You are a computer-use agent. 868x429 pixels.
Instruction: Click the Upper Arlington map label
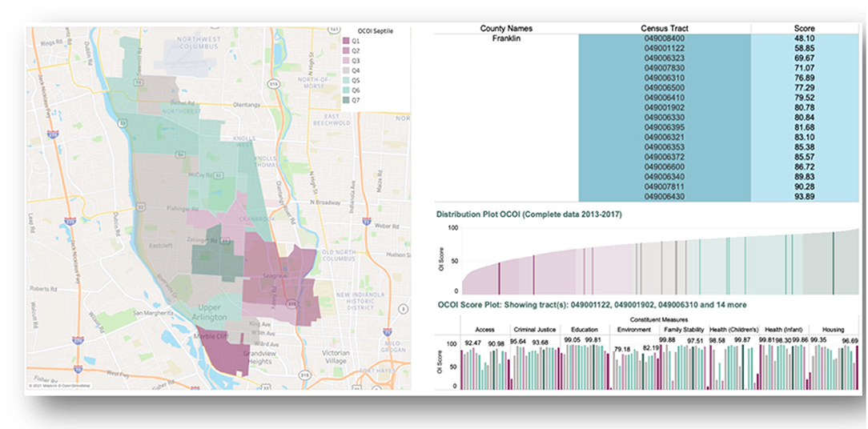click(x=210, y=313)
